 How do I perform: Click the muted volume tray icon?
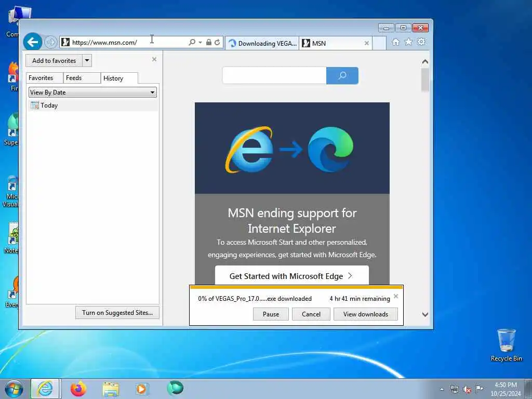click(x=467, y=390)
